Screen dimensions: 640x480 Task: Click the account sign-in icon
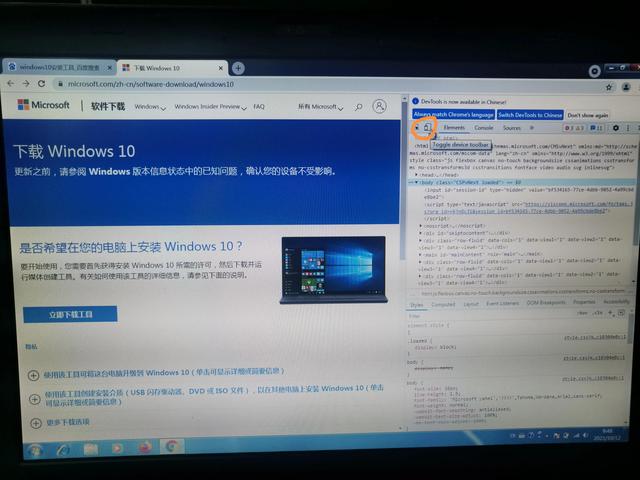379,106
